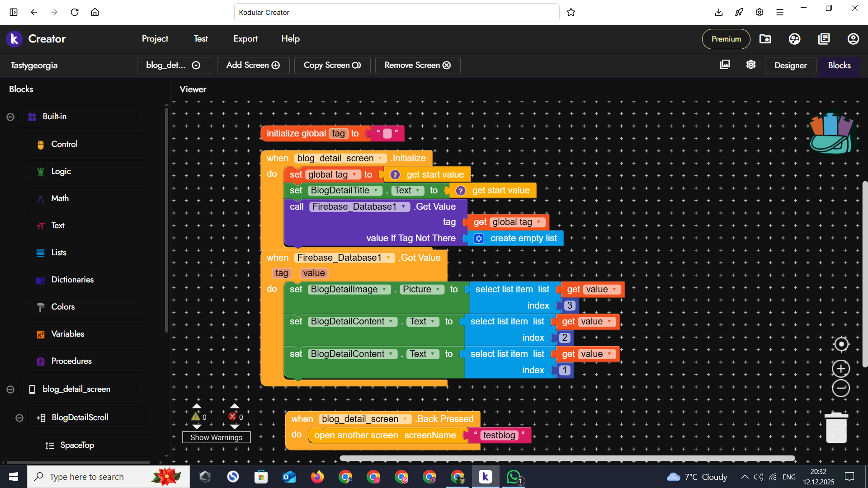Open the account profile icon

pyautogui.click(x=853, y=39)
